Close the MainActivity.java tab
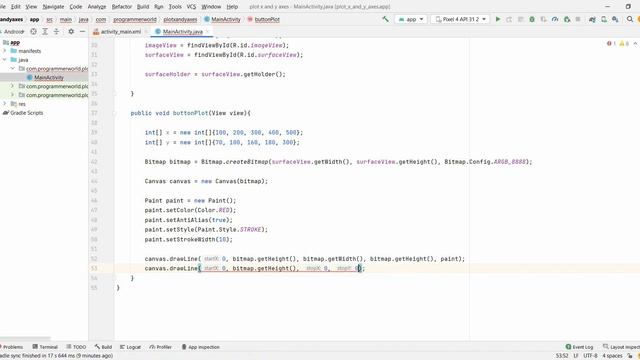This screenshot has height=360, width=640. [x=208, y=31]
